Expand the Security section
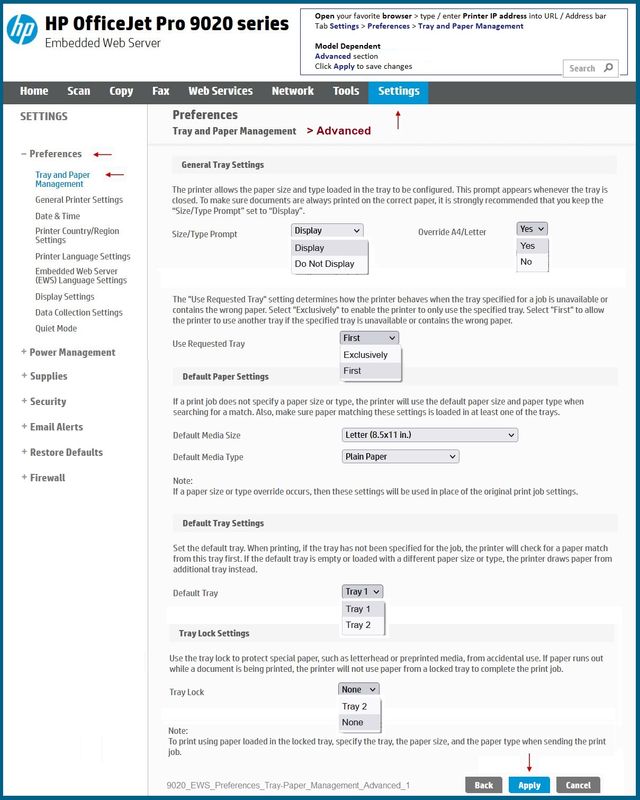640x800 pixels. pyautogui.click(x=44, y=402)
